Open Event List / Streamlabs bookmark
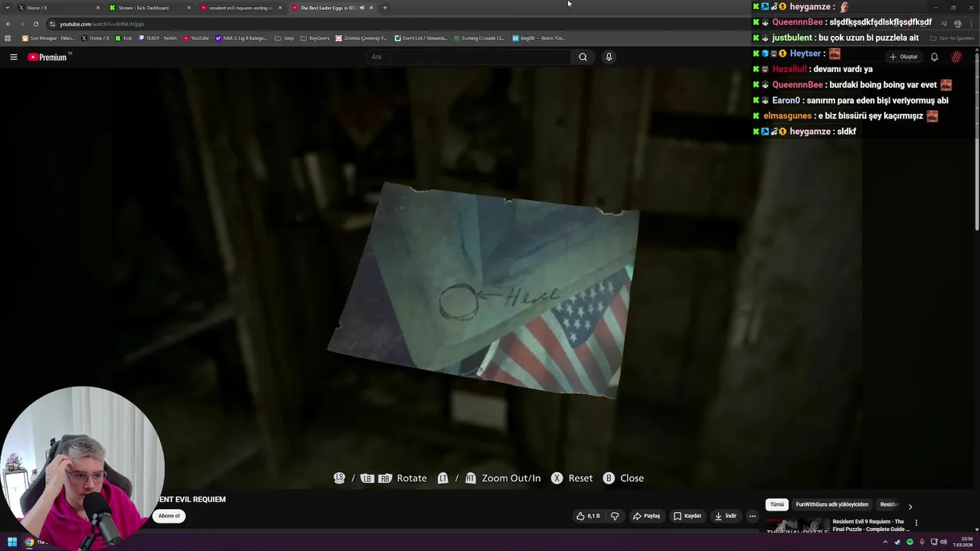The height and width of the screenshot is (551, 980). point(420,37)
